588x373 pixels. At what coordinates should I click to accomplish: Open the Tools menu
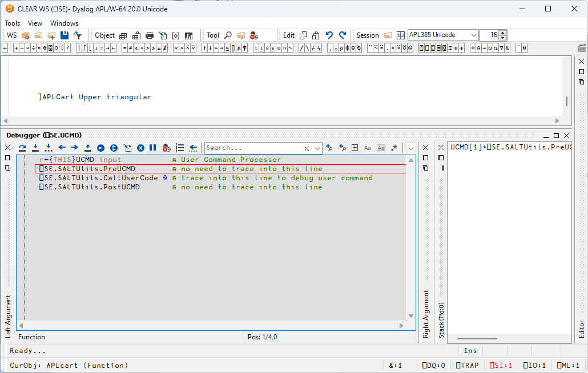pos(12,23)
